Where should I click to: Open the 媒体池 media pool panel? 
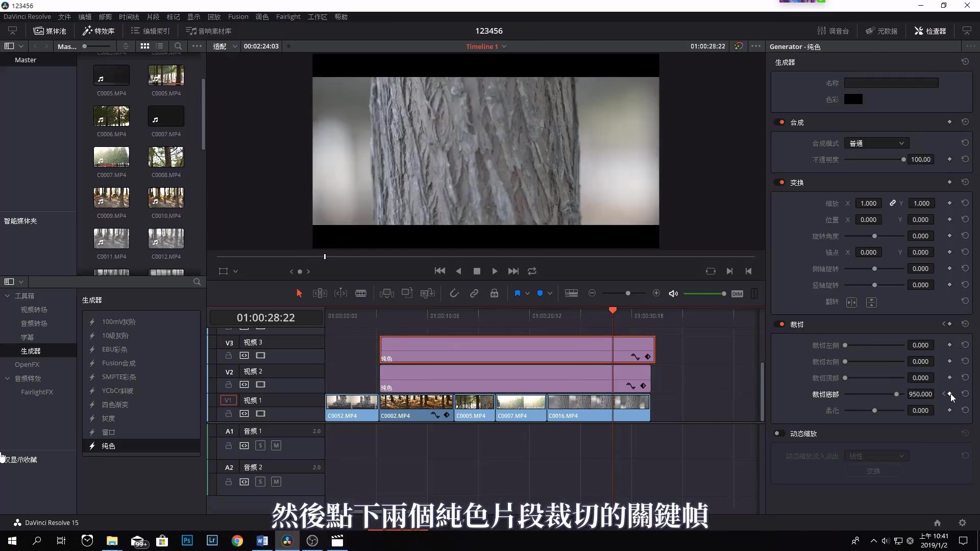pos(50,31)
